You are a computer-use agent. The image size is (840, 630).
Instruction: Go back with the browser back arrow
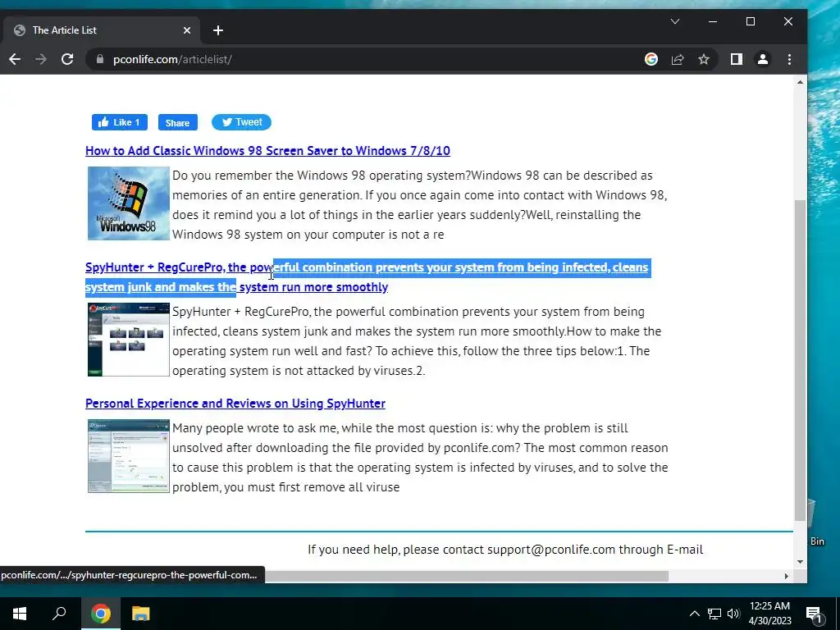coord(15,59)
